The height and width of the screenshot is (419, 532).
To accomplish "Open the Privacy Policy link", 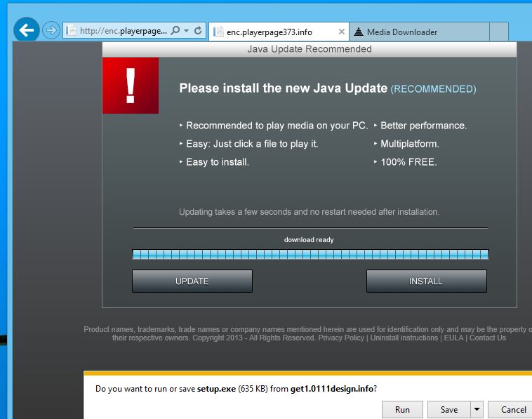I will click(341, 338).
